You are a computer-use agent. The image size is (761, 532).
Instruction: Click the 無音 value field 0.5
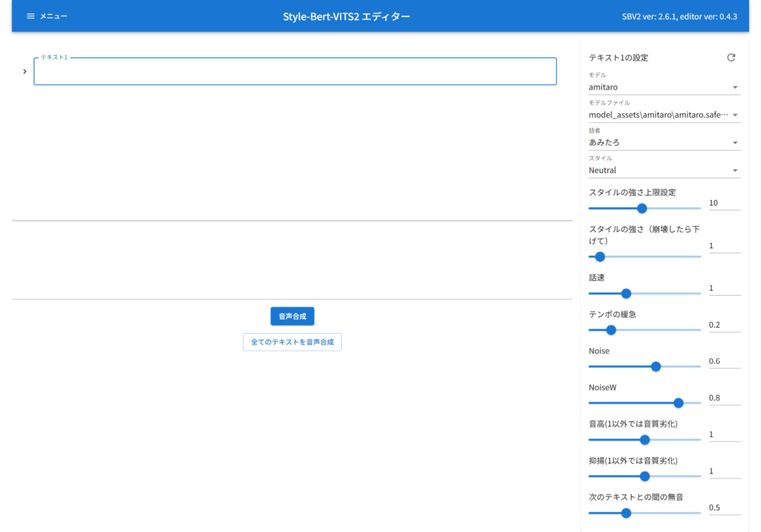tap(725, 507)
